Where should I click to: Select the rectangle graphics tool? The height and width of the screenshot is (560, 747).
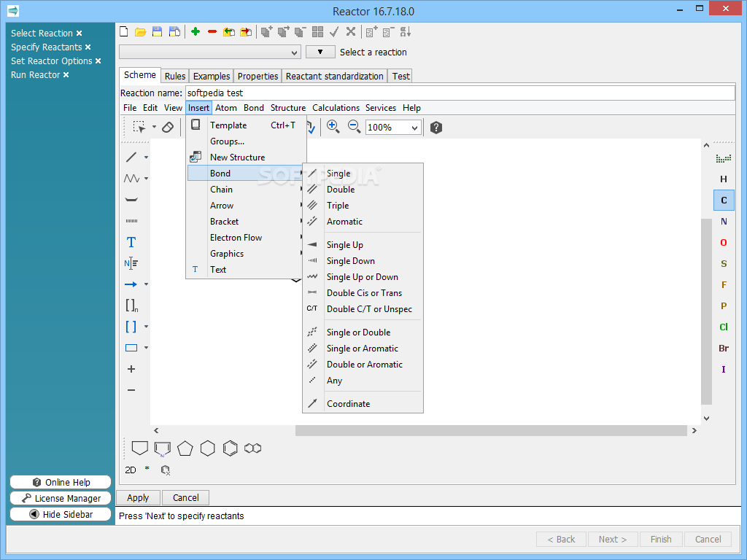pos(131,348)
